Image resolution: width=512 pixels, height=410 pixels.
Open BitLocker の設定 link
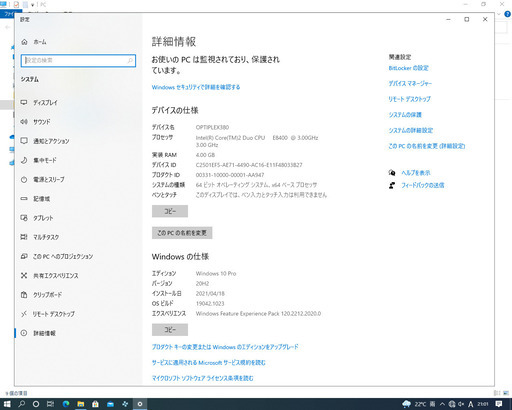click(408, 68)
